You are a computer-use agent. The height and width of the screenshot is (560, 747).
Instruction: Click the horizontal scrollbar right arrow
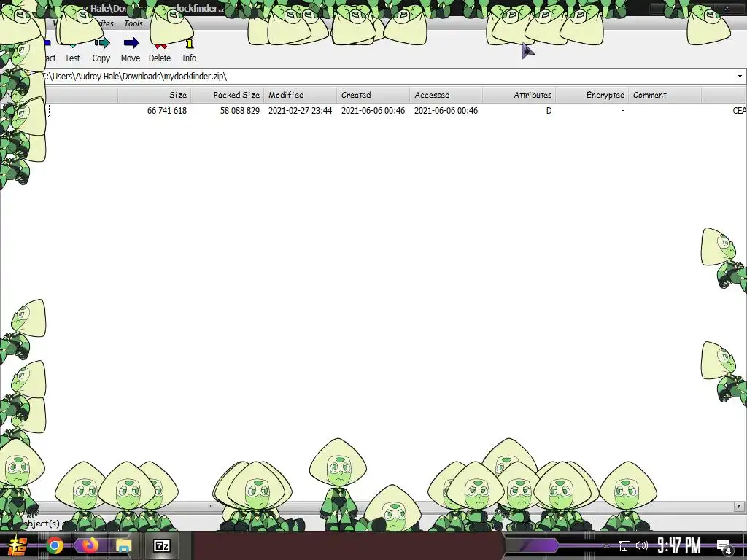740,506
